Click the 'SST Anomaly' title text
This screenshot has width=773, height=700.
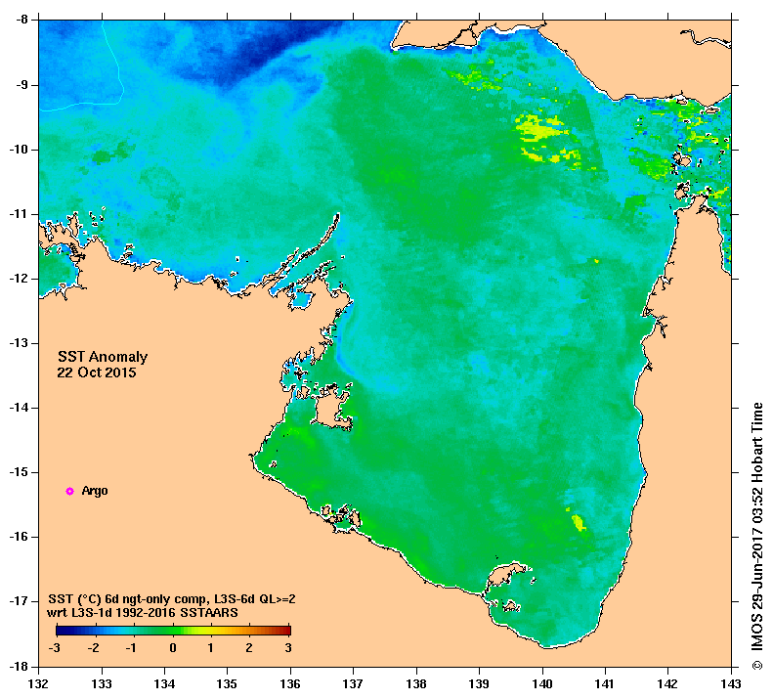coord(103,357)
